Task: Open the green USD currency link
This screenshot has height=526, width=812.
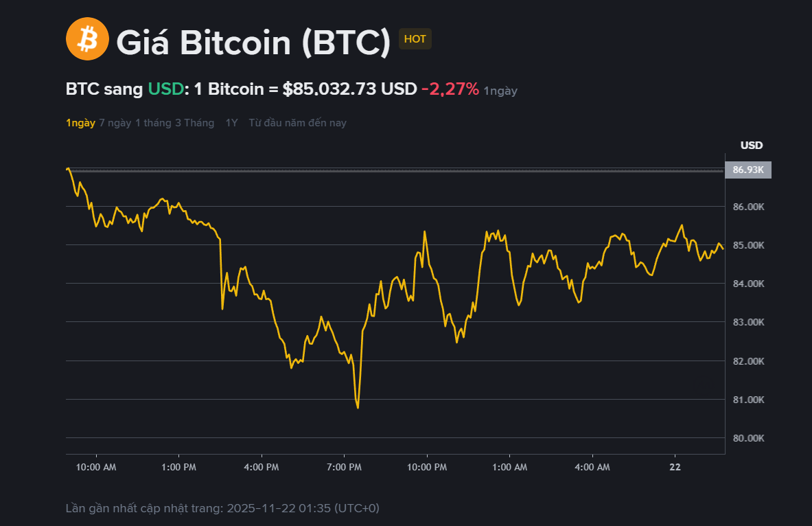Action: [x=165, y=89]
